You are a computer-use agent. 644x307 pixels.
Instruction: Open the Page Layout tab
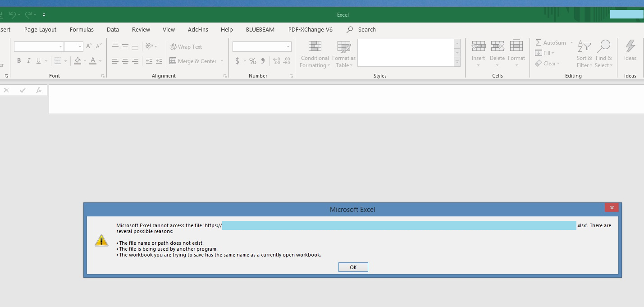41,29
